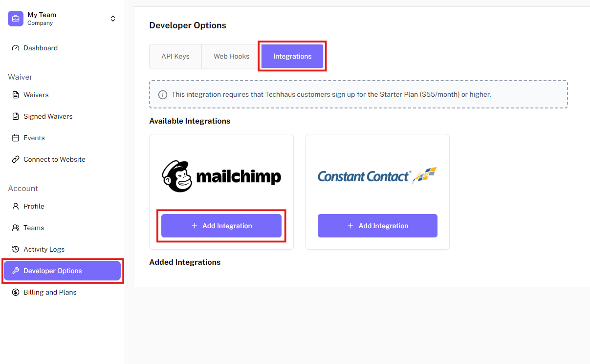Open Developer Options in the sidebar

pyautogui.click(x=62, y=271)
